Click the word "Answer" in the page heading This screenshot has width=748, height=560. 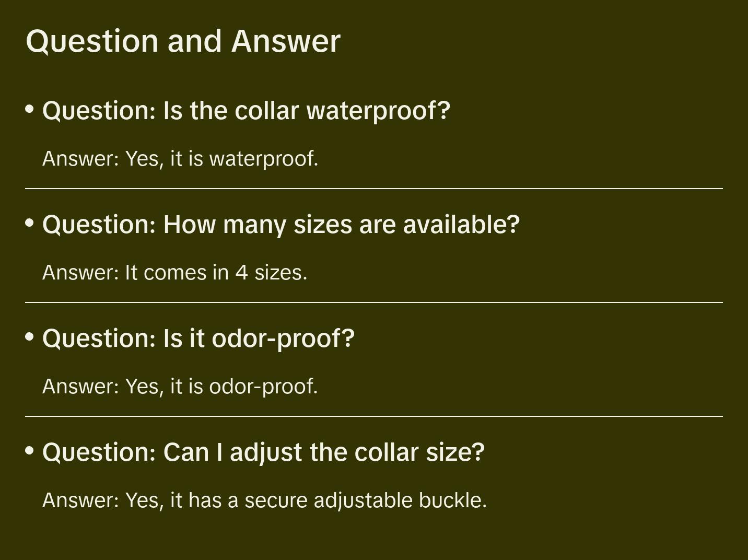tap(286, 41)
